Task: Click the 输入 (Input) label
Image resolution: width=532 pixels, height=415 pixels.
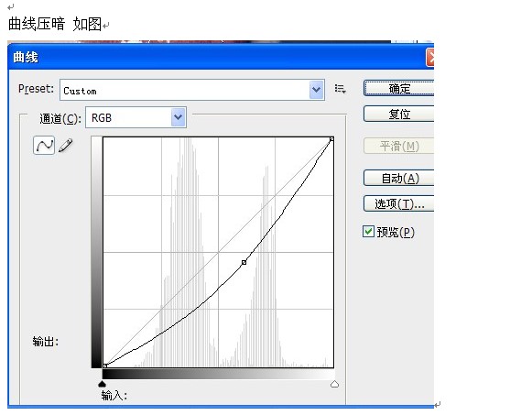Action: coord(114,396)
